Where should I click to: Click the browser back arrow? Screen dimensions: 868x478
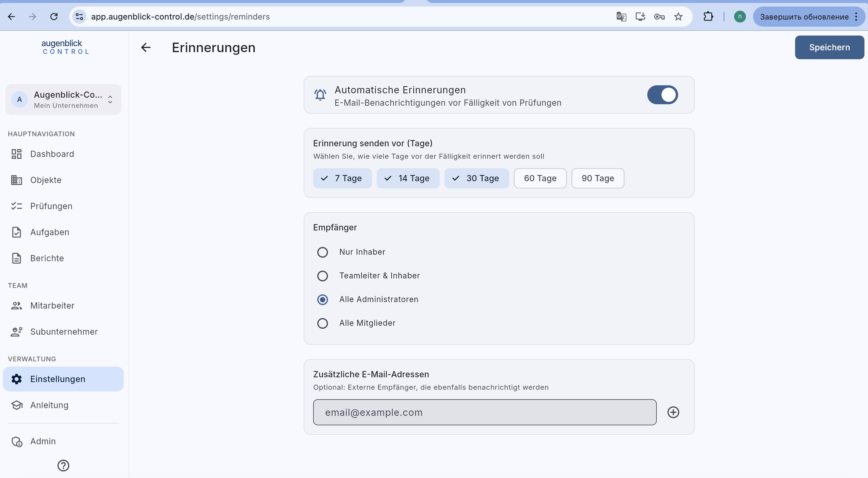click(12, 17)
